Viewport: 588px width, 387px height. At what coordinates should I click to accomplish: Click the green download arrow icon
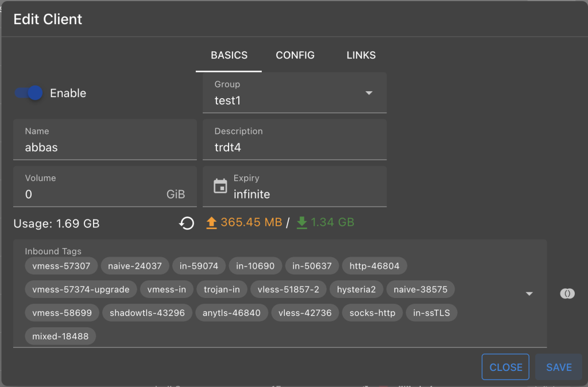pos(302,223)
